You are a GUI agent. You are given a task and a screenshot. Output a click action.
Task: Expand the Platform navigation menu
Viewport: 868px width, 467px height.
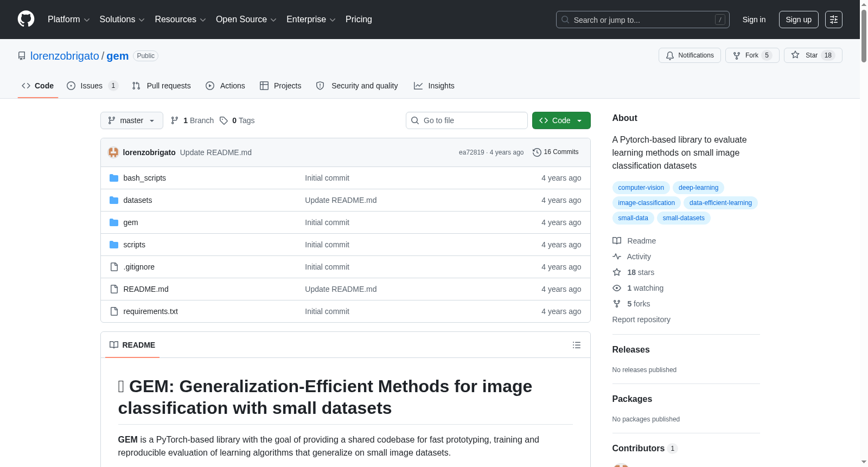pos(68,20)
